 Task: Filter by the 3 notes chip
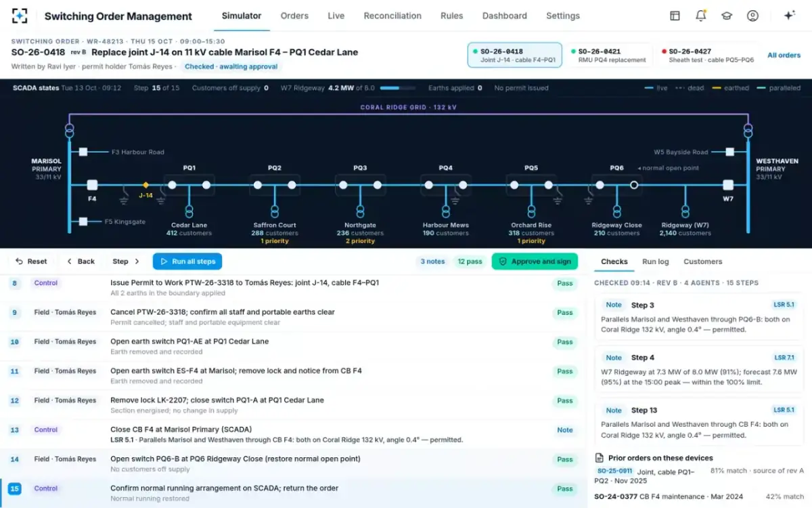click(x=432, y=261)
